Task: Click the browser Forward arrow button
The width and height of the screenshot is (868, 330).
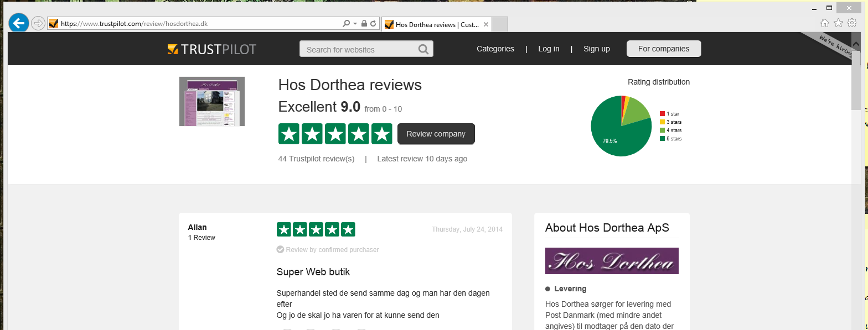Action: (38, 23)
